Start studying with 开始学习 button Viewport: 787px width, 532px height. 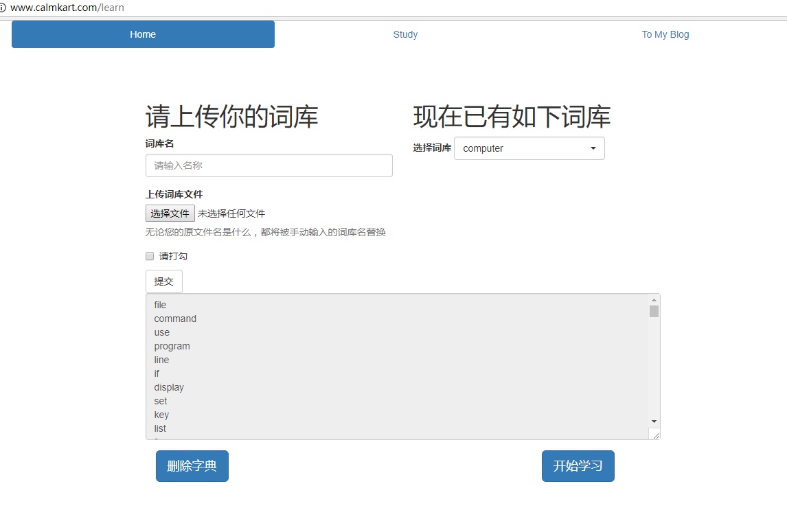pos(578,466)
